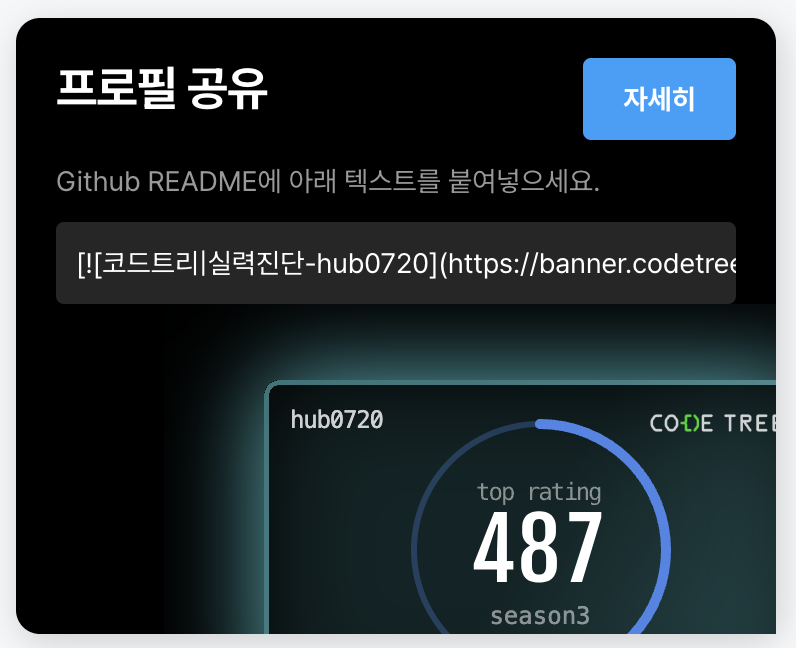
Task: Click the Github README instruction text
Action: [328, 181]
